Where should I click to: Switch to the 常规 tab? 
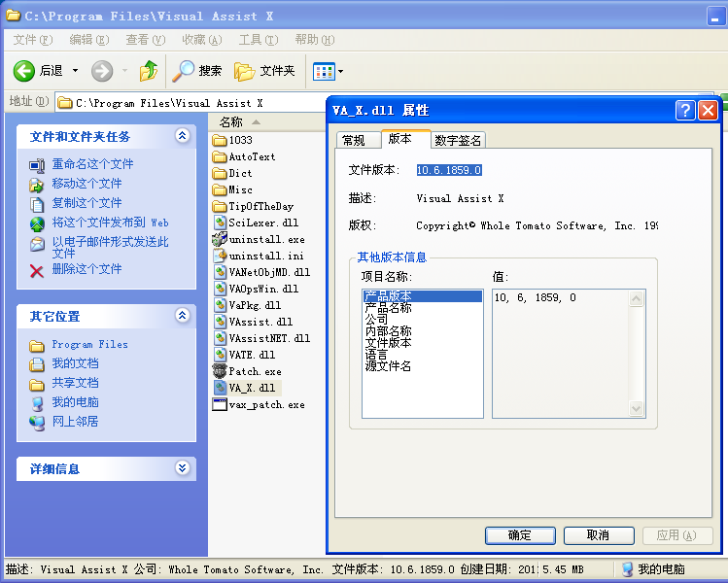358,140
